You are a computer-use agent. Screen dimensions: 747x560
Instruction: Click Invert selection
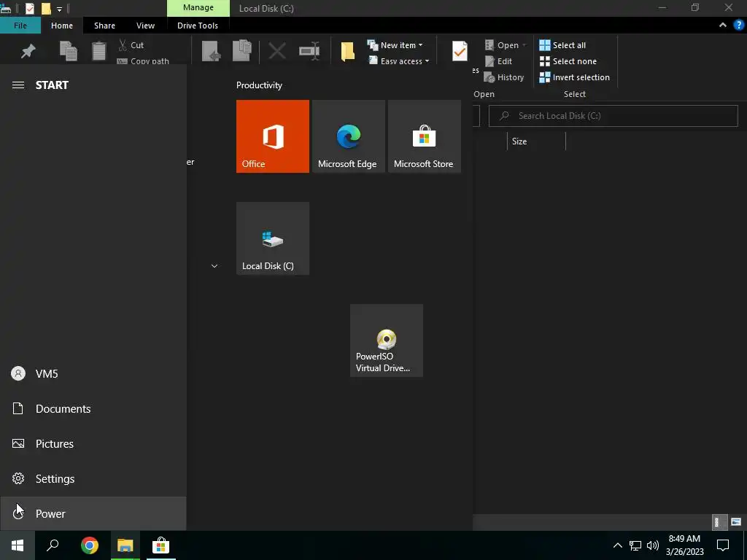tap(575, 77)
